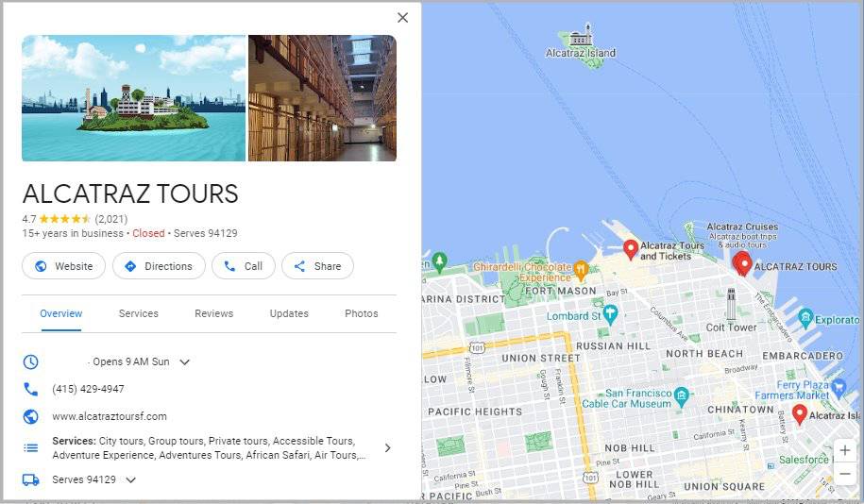The height and width of the screenshot is (504, 864).
Task: Click the PACIFIC HEIGHTS map label
Action: (475, 412)
